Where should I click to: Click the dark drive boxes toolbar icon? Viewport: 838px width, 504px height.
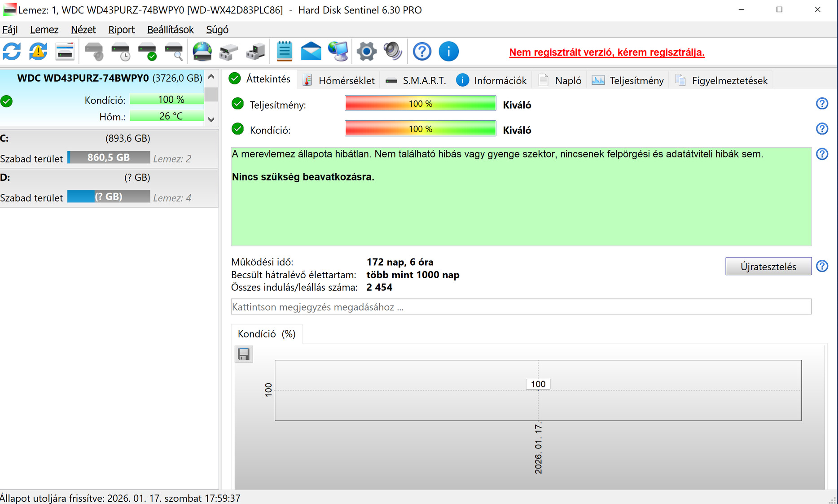coord(256,52)
